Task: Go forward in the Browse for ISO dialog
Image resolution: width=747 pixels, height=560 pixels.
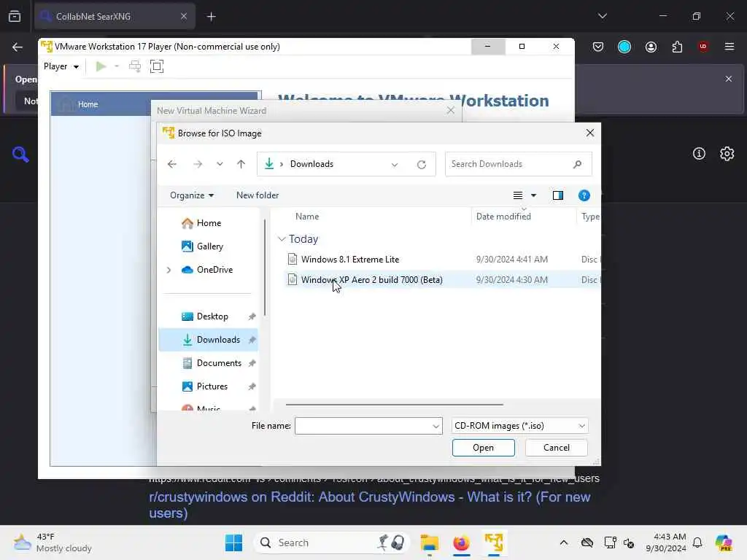Action: pos(198,164)
